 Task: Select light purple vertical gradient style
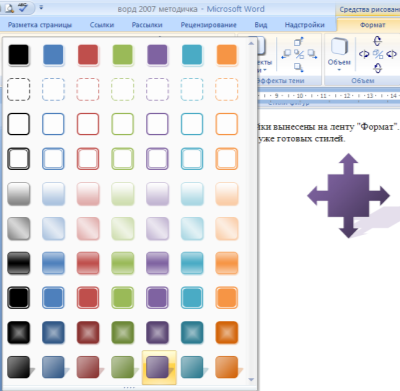(x=157, y=194)
